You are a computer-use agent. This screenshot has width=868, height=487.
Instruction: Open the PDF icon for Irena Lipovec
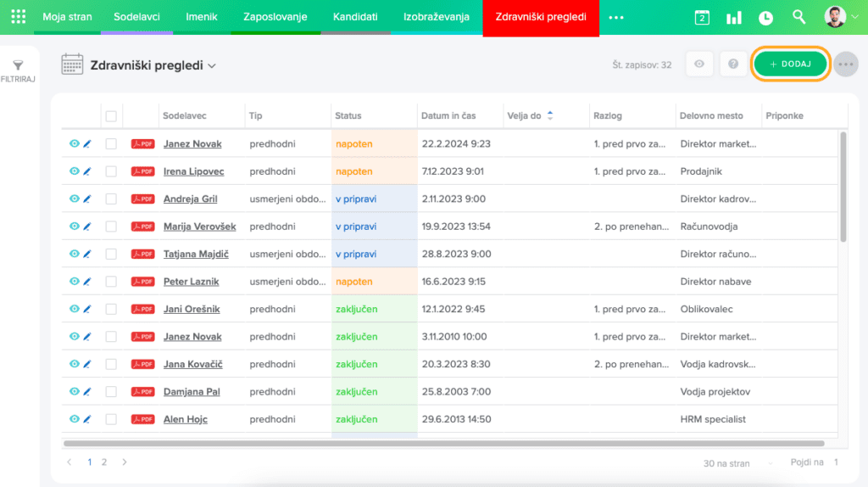pyautogui.click(x=142, y=171)
